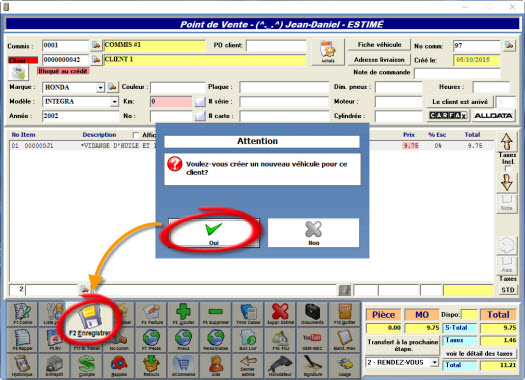Click the Client search lookup icon
The image size is (525, 380).
pos(96,60)
